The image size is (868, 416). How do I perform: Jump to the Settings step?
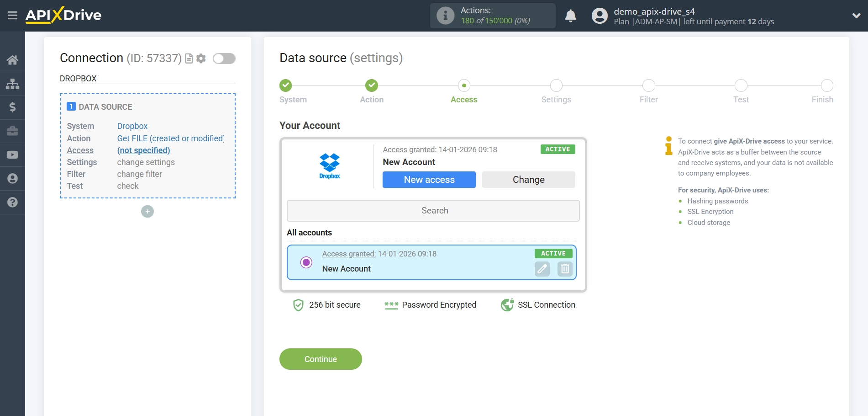(556, 85)
